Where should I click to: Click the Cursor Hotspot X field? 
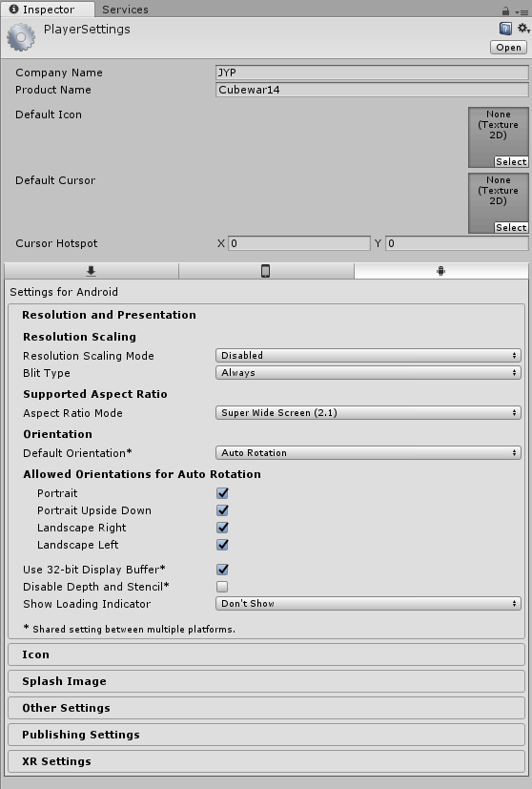coord(299,243)
